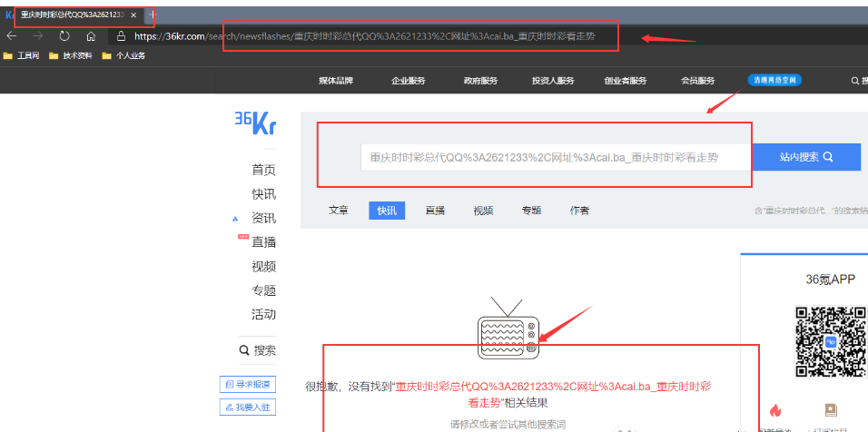Open the 工具网 bookmark folder
This screenshot has height=432, width=868.
point(22,55)
